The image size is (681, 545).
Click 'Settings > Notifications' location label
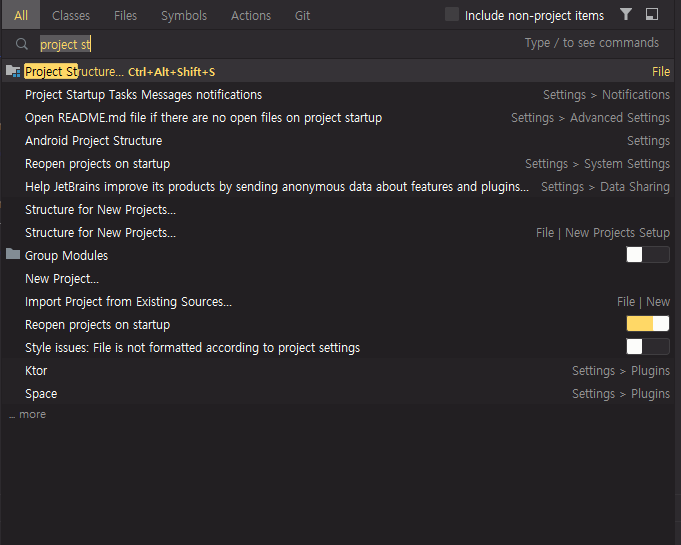coord(606,95)
